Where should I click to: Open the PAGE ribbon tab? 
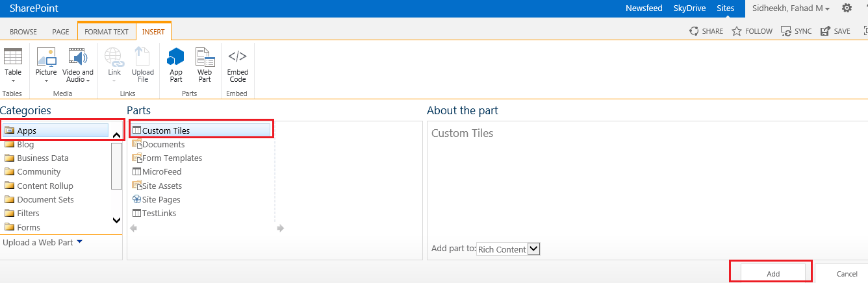[x=60, y=31]
